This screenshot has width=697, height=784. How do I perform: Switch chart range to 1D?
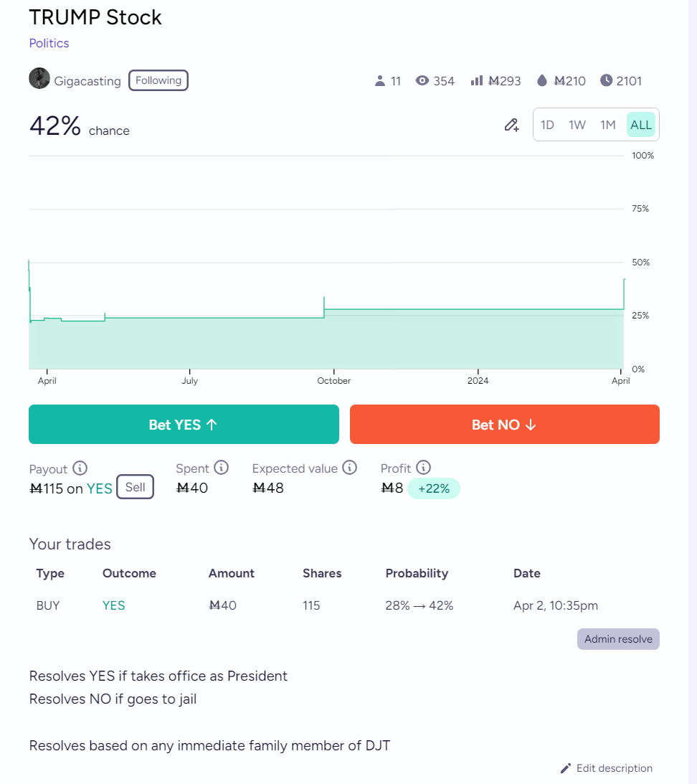(x=547, y=125)
